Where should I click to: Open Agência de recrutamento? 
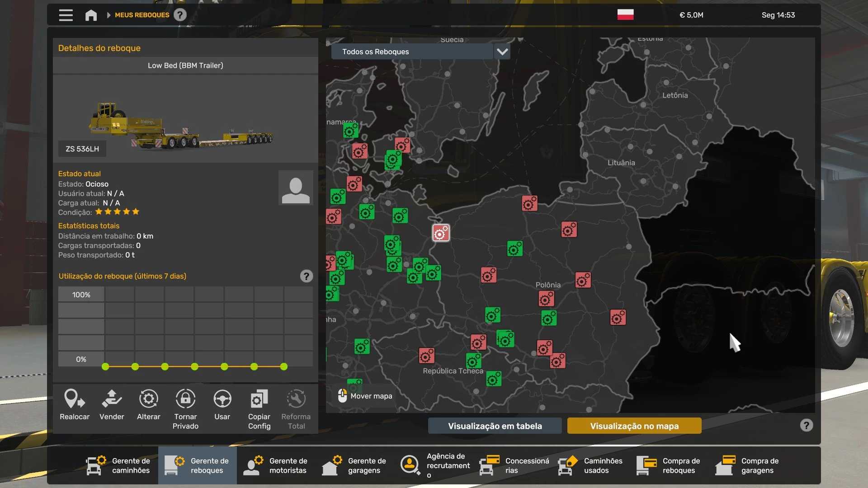click(435, 465)
